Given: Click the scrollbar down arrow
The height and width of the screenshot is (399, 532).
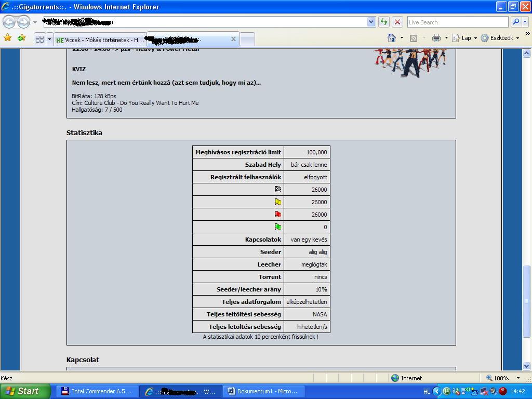Looking at the screenshot, I should (526, 366).
